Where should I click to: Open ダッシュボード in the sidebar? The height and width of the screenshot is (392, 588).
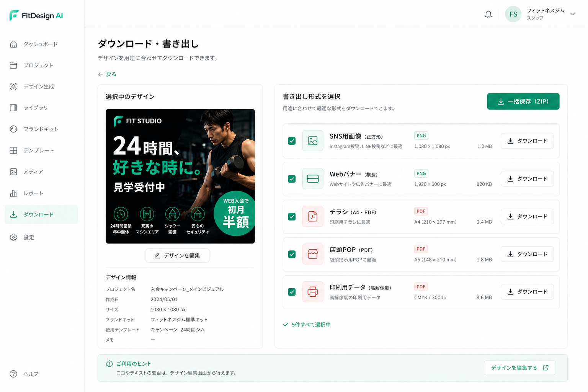[41, 44]
